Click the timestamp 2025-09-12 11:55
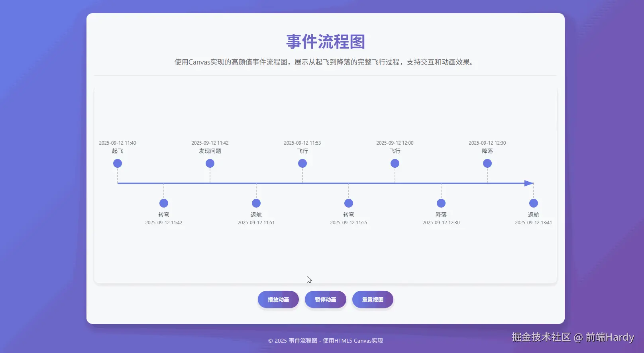The width and height of the screenshot is (644, 353). [x=349, y=223]
